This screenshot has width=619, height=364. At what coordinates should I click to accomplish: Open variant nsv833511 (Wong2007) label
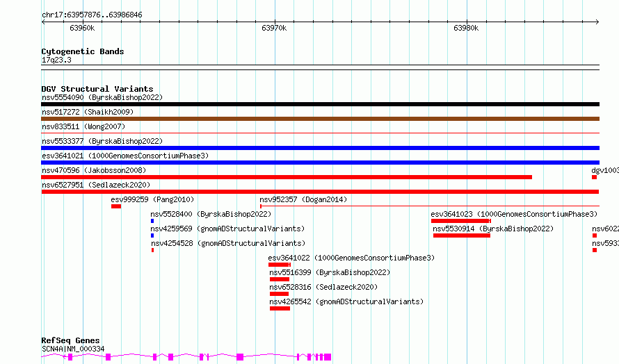tap(83, 126)
